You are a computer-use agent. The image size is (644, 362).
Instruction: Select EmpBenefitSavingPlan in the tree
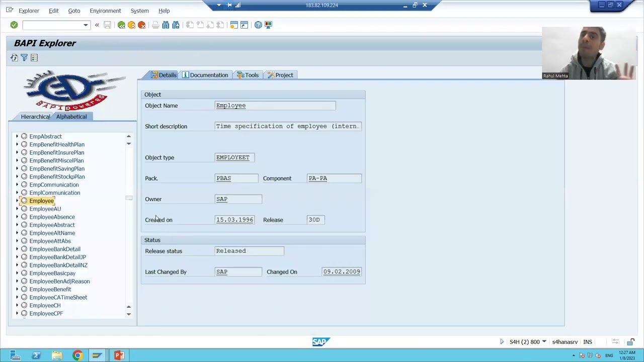click(57, 168)
